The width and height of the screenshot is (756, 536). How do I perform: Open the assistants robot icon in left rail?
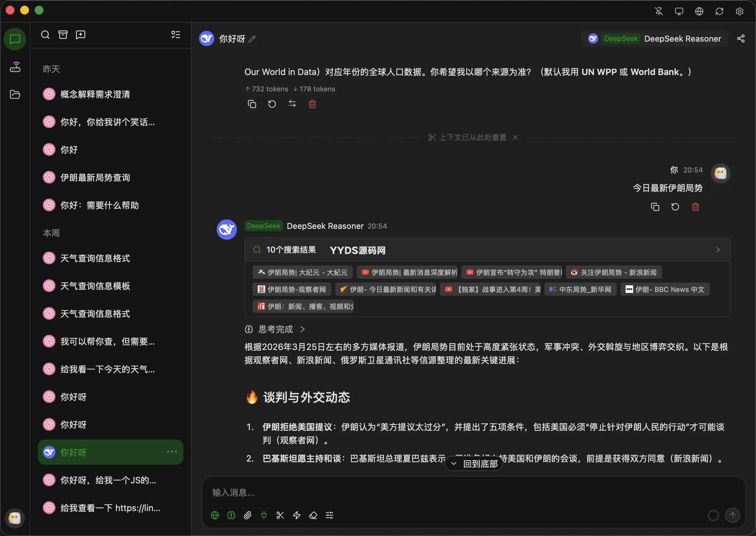tap(15, 67)
